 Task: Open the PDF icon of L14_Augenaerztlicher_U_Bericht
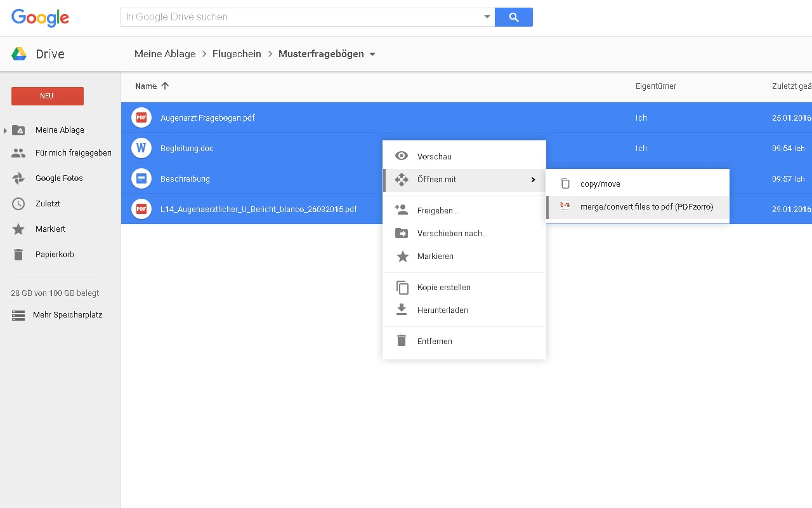point(140,209)
